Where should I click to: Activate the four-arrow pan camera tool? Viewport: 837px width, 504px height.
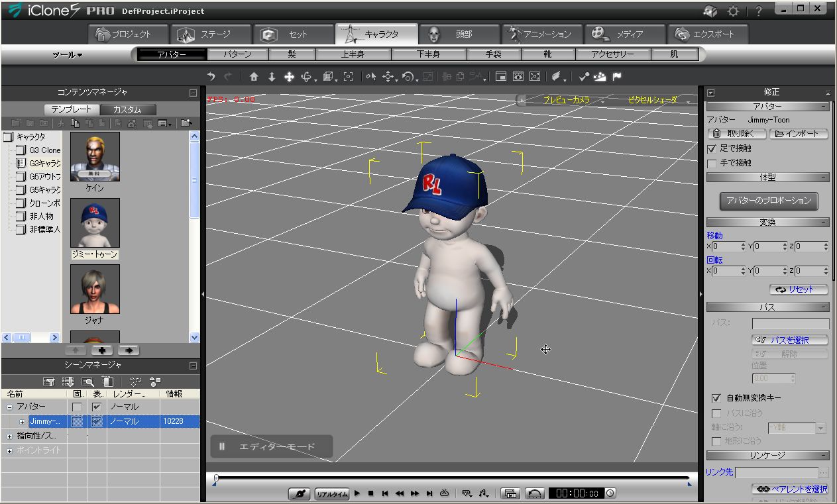289,77
